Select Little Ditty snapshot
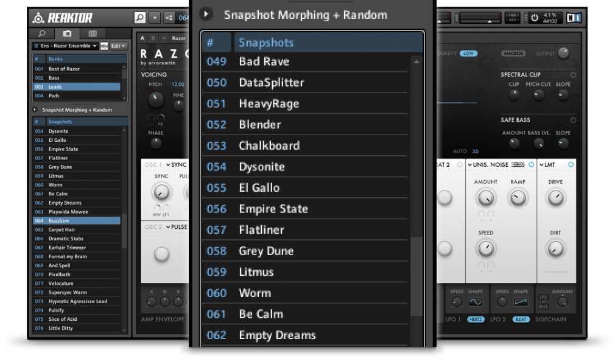615x364 pixels. coord(77,328)
